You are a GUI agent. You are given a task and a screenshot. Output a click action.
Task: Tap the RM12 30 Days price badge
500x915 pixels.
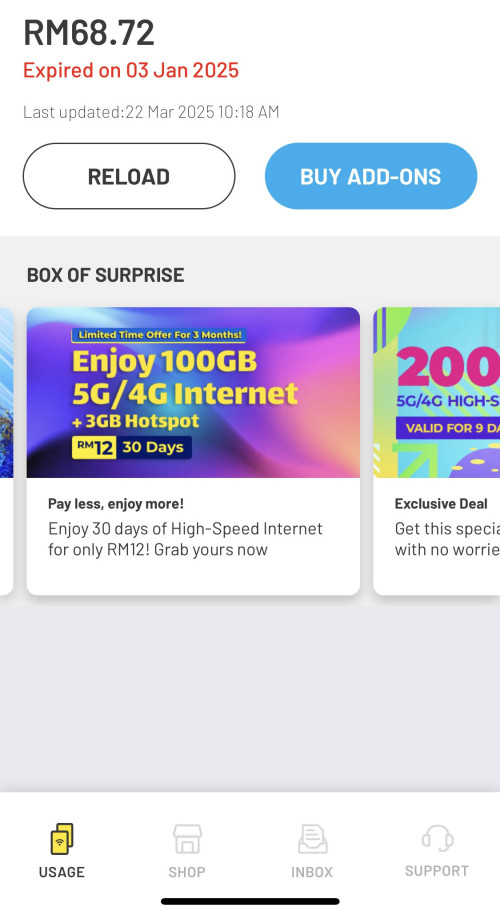point(132,448)
